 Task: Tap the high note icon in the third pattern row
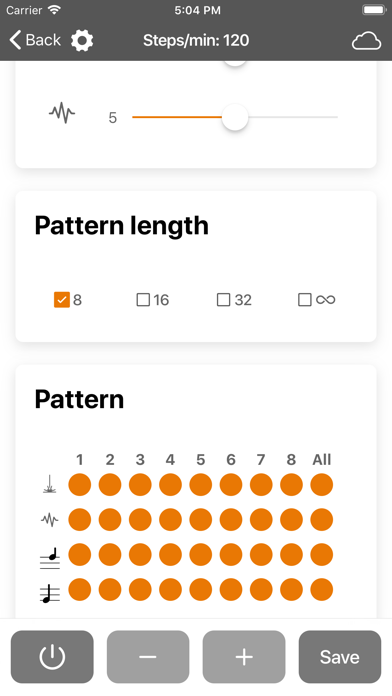click(50, 558)
